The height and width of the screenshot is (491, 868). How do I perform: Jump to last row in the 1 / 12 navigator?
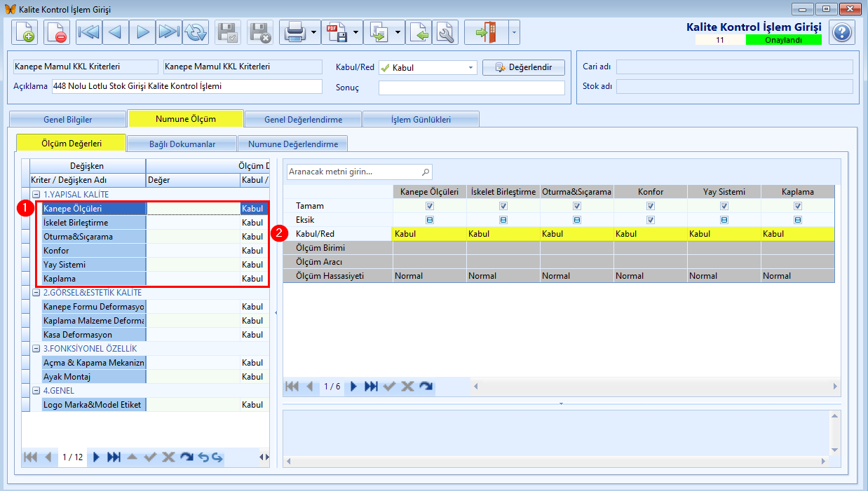[x=114, y=457]
